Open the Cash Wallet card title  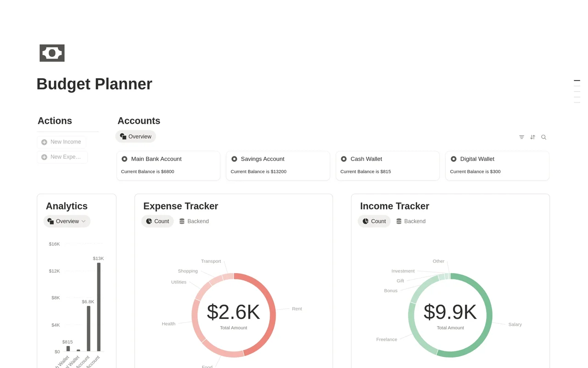pyautogui.click(x=366, y=159)
